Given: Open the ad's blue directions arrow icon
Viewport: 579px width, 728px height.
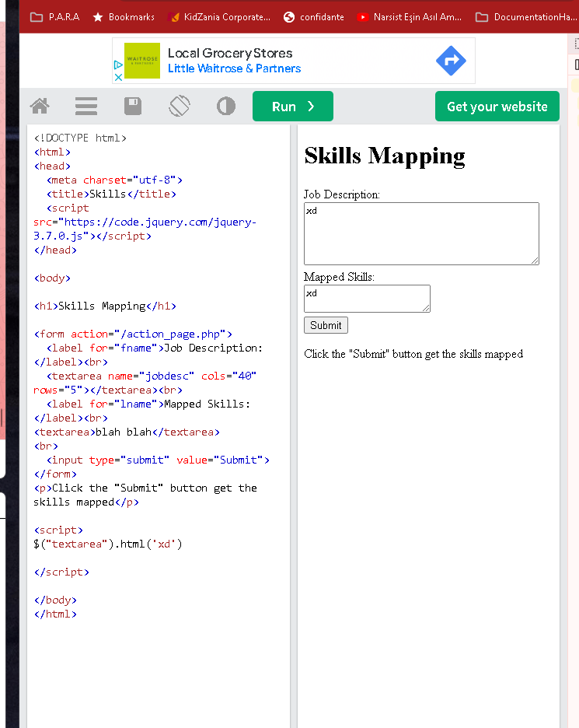Looking at the screenshot, I should pyautogui.click(x=451, y=61).
